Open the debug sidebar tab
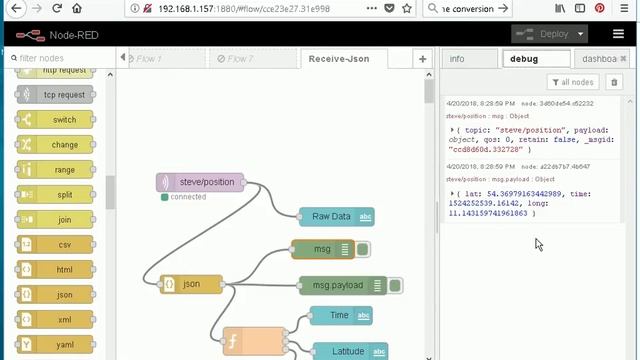640x360 pixels. pos(536,59)
